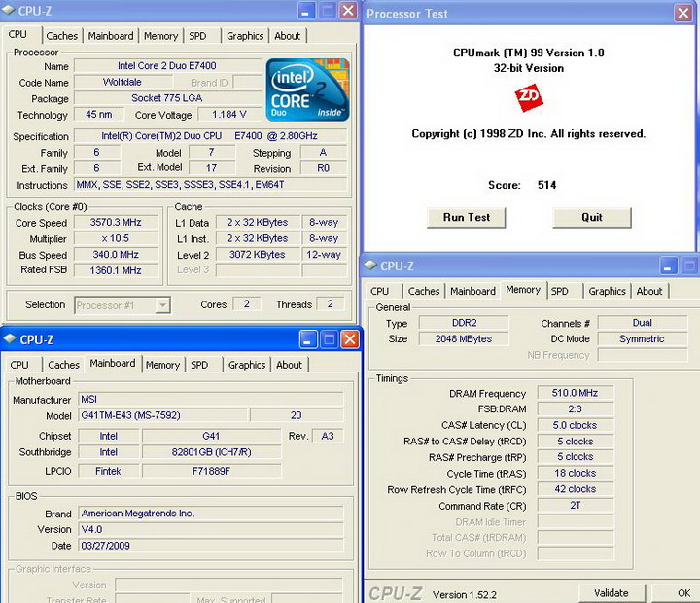Click CPU-Z app icon in top window title
Viewport: 700px width, 603px height.
pyautogui.click(x=9, y=11)
